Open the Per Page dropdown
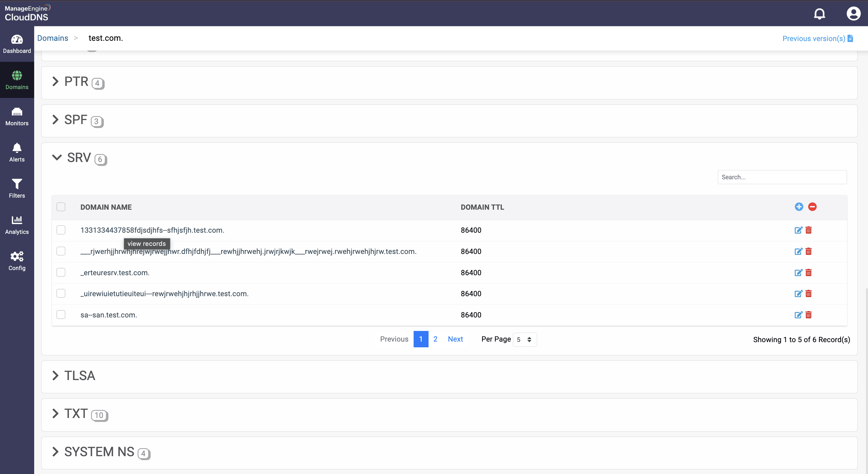 coord(524,340)
